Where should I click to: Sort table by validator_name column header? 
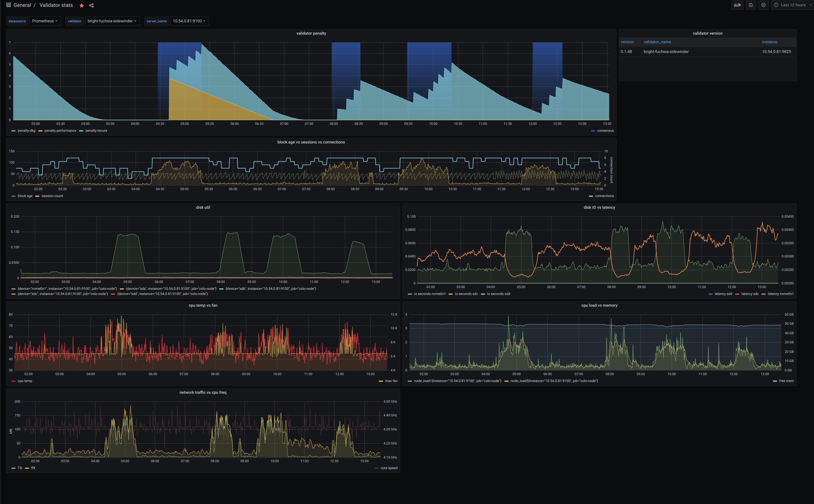657,42
